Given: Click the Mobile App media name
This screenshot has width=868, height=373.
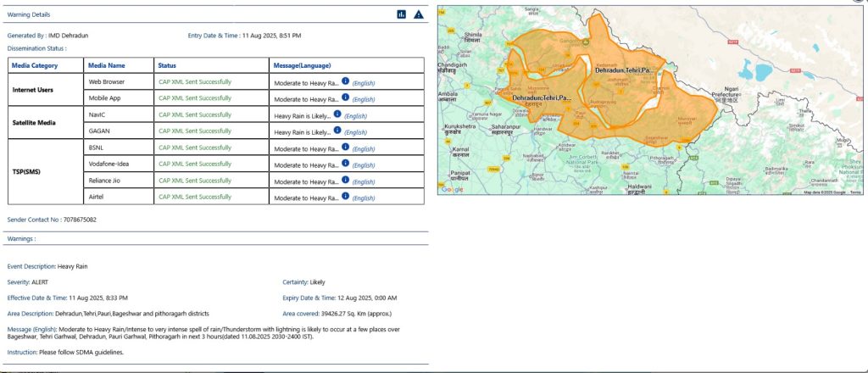Looking at the screenshot, I should tap(104, 98).
